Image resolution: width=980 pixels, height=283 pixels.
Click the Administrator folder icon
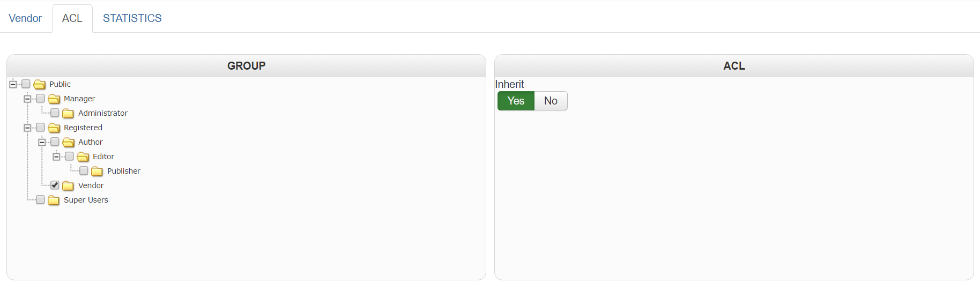68,114
